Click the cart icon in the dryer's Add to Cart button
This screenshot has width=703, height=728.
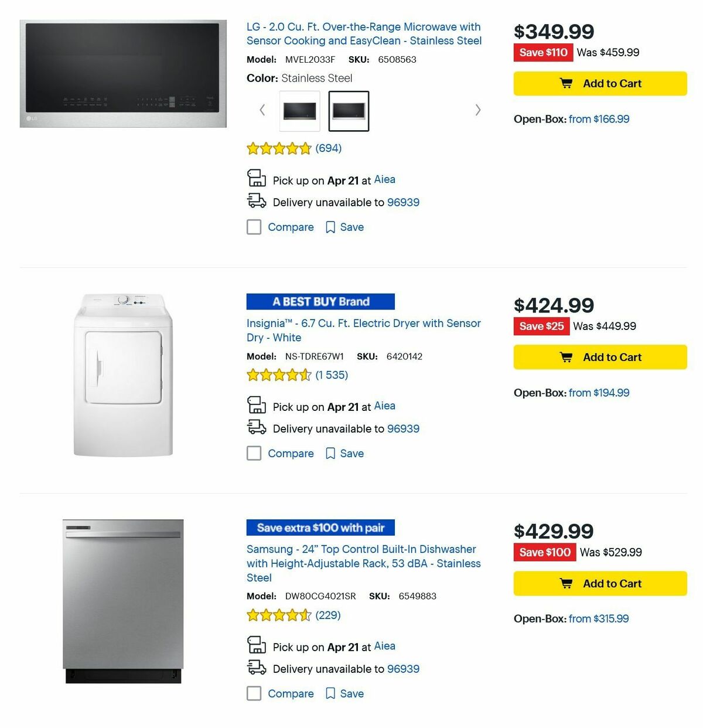click(x=567, y=356)
